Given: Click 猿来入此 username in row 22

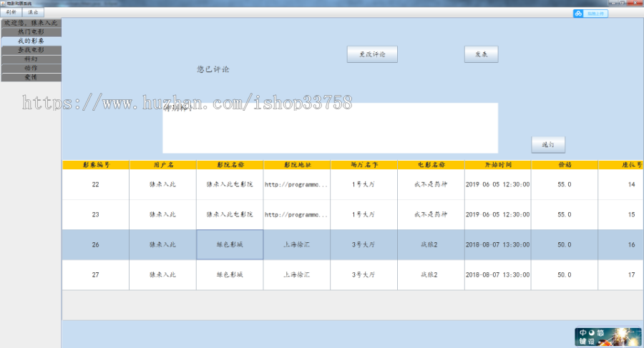Looking at the screenshot, I should click(x=163, y=184).
